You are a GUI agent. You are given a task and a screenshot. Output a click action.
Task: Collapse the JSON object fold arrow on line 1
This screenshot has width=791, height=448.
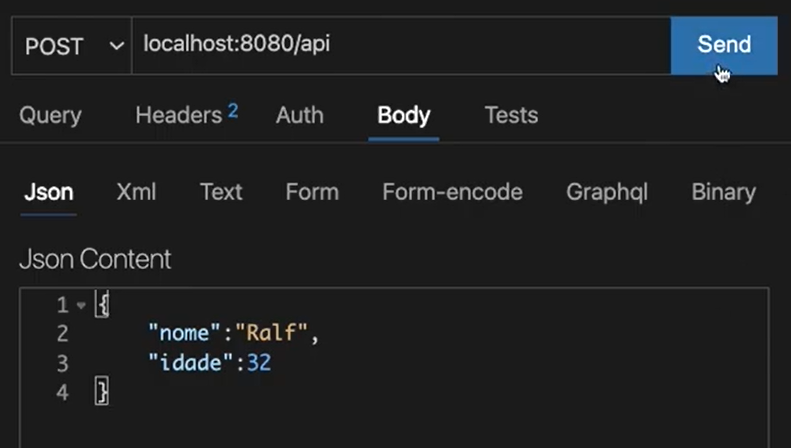[x=81, y=305]
